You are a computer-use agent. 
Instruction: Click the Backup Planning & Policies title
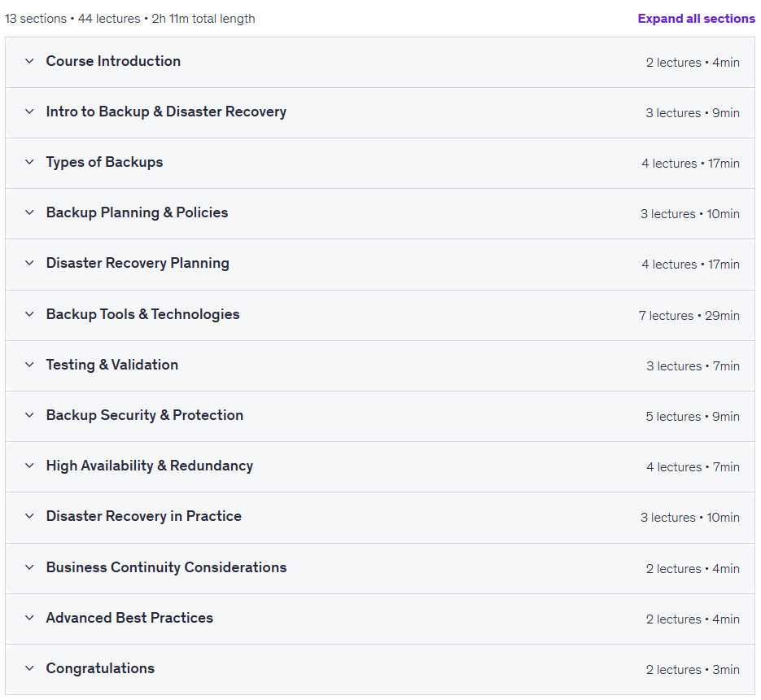pyautogui.click(x=137, y=212)
